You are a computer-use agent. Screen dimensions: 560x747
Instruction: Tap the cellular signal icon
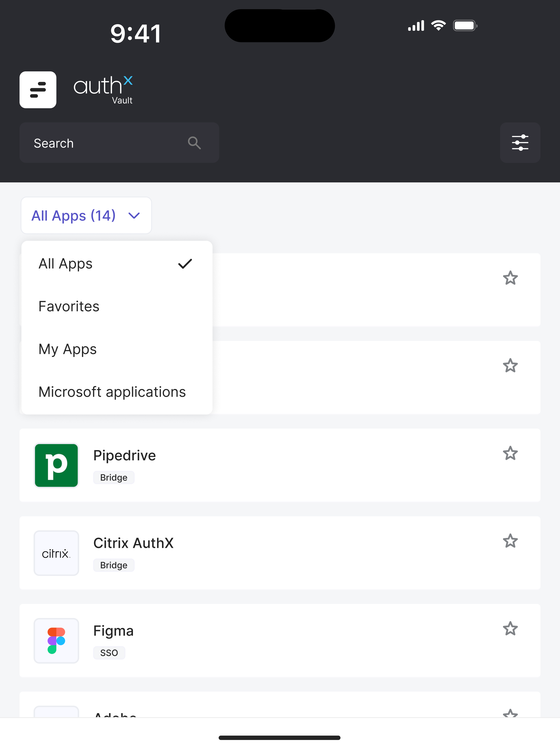coord(416,26)
